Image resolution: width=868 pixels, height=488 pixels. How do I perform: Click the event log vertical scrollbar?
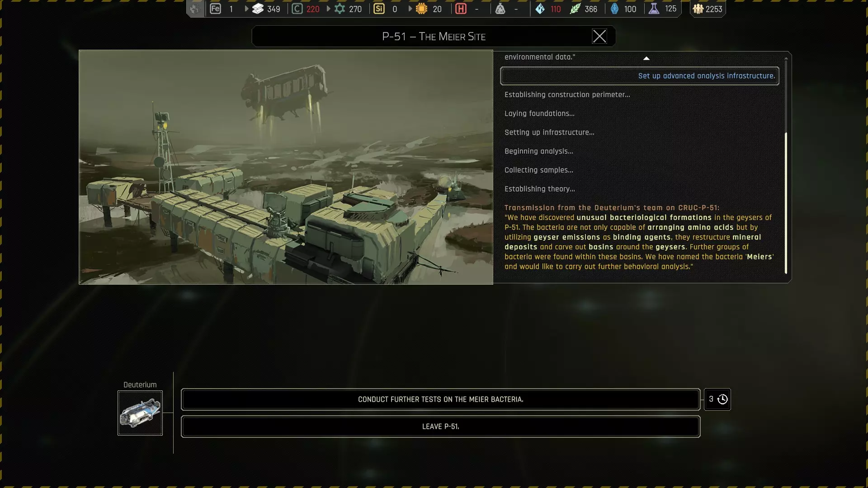point(786,203)
